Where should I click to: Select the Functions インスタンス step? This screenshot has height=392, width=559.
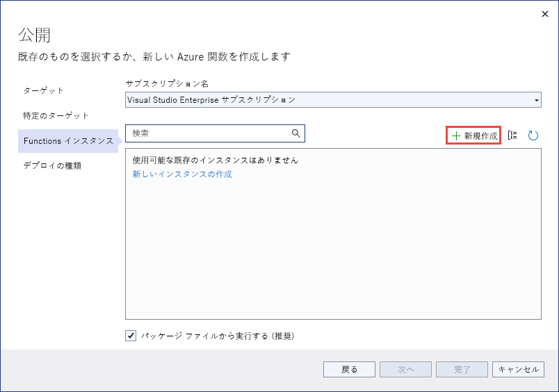point(68,141)
